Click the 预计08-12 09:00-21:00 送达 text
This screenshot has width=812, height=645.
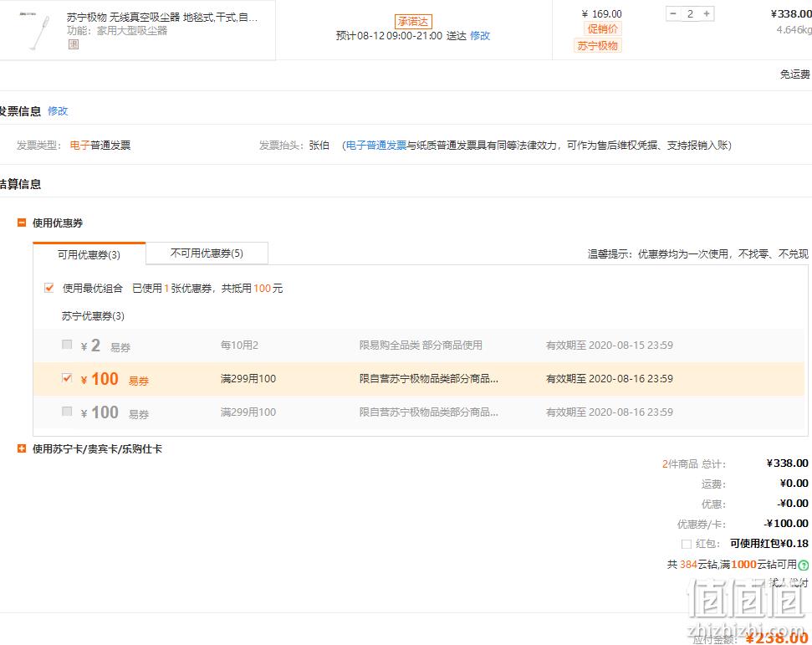[401, 36]
